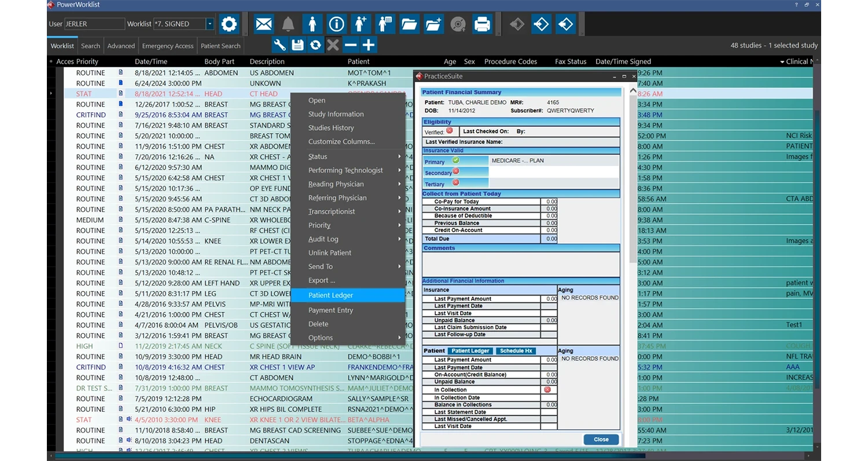Screen dimensions: 868x461
Task: Click the User input field
Action: 94,24
